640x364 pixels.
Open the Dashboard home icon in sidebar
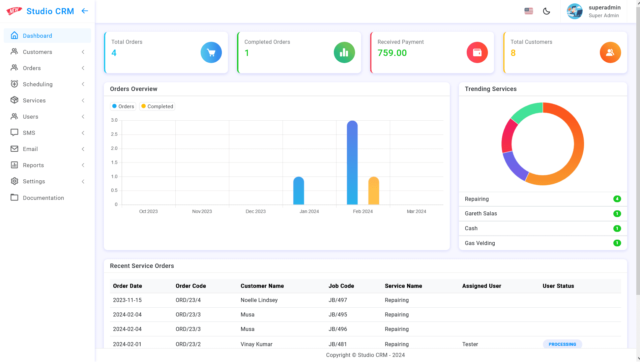(x=14, y=35)
